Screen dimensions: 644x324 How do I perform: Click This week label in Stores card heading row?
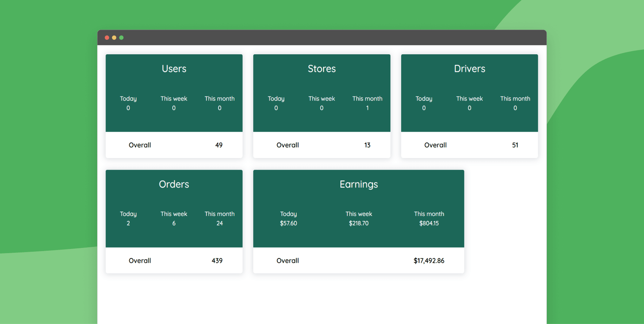coord(322,99)
